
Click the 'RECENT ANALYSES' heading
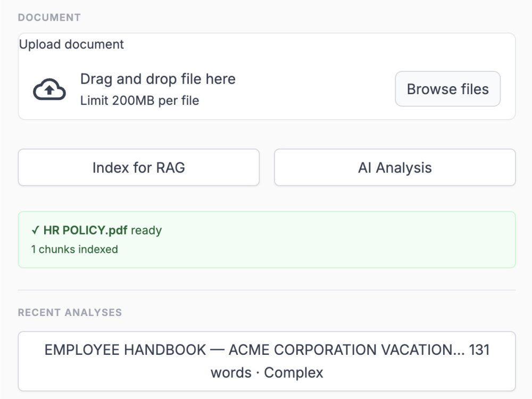pyautogui.click(x=70, y=312)
